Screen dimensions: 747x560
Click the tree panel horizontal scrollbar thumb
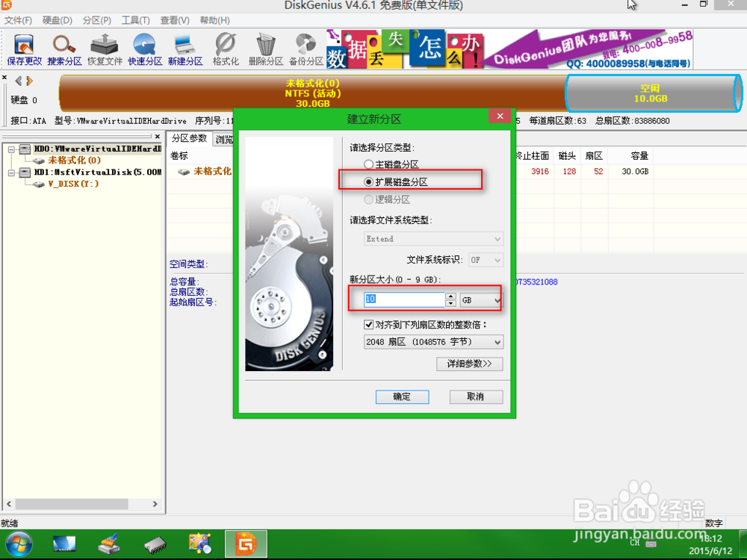click(x=72, y=504)
